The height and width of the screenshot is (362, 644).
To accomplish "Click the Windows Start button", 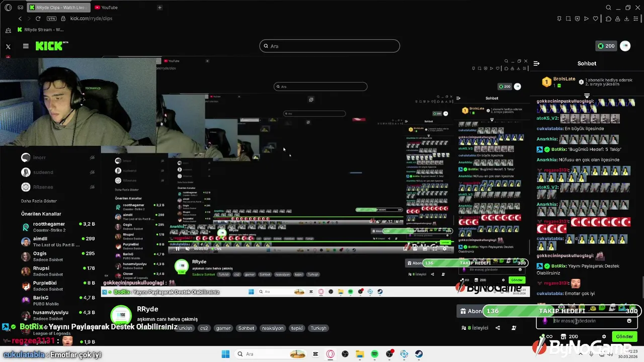I will tap(225, 354).
